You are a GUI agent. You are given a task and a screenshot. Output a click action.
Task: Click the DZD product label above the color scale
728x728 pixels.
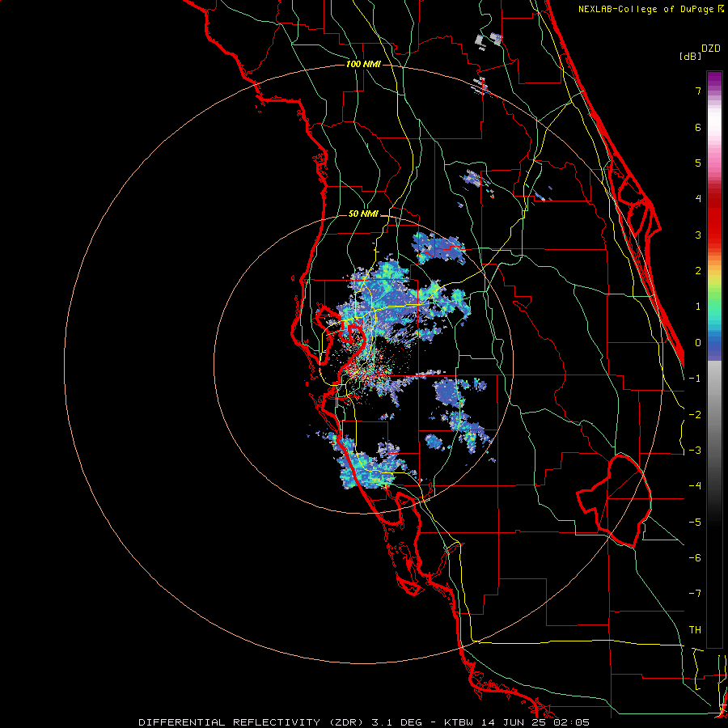click(711, 49)
